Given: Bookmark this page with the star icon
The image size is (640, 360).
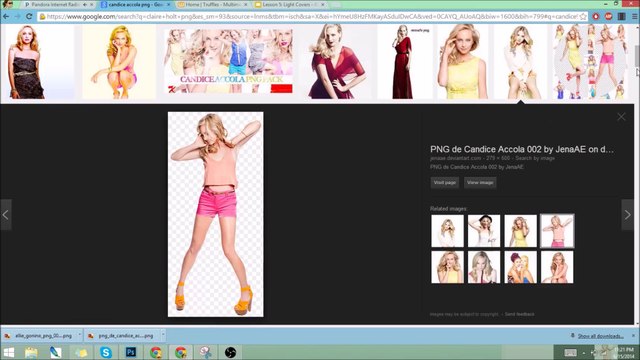Looking at the screenshot, I should pyautogui.click(x=583, y=17).
